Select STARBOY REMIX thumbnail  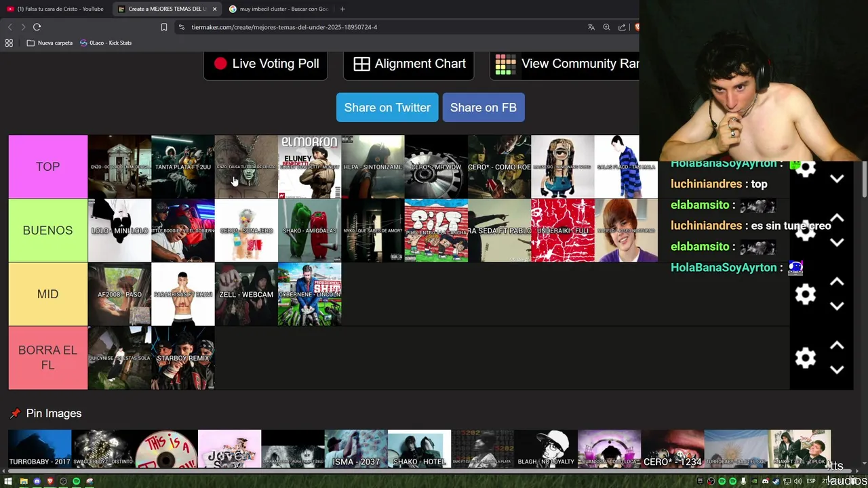[183, 358]
